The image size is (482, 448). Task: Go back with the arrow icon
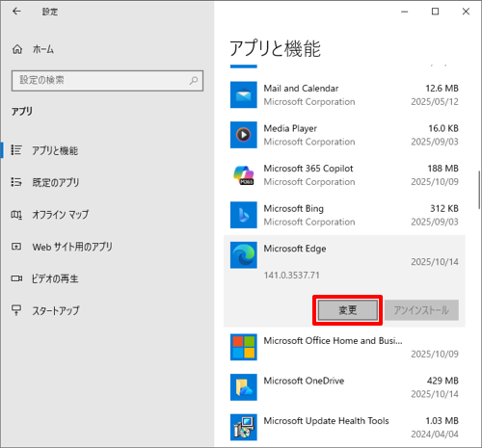16,12
